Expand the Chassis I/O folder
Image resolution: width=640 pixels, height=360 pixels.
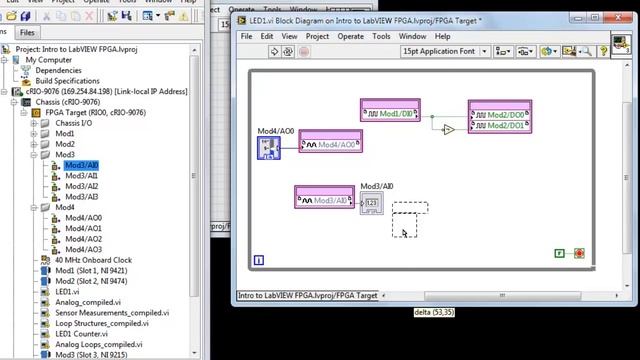(34, 123)
